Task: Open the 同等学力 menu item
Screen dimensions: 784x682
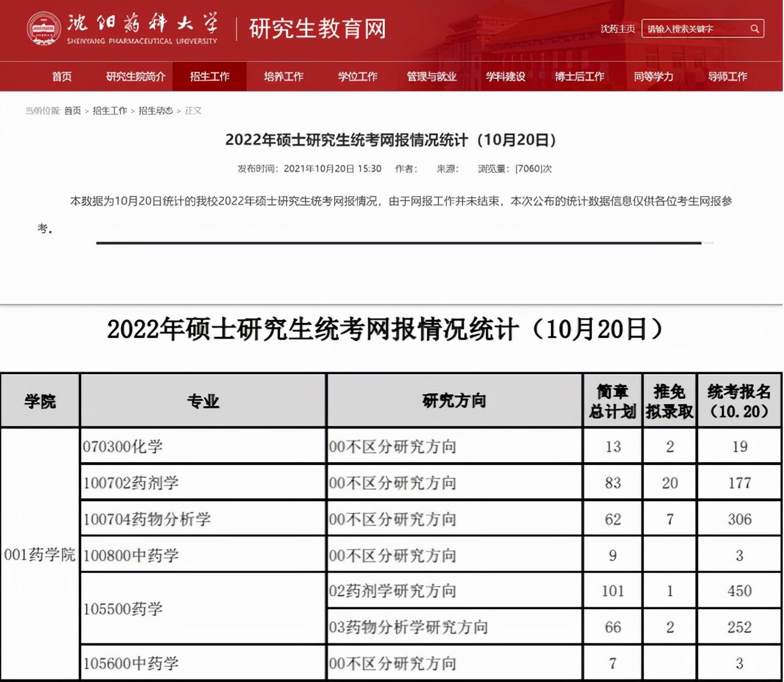Action: pos(653,77)
